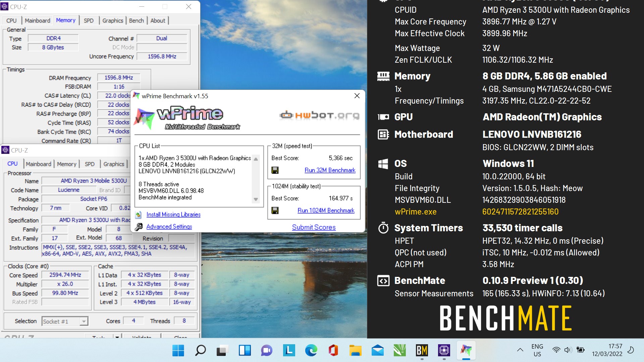
Task: Select the CPU tab in the top CPU-Z window
Action: (11, 20)
